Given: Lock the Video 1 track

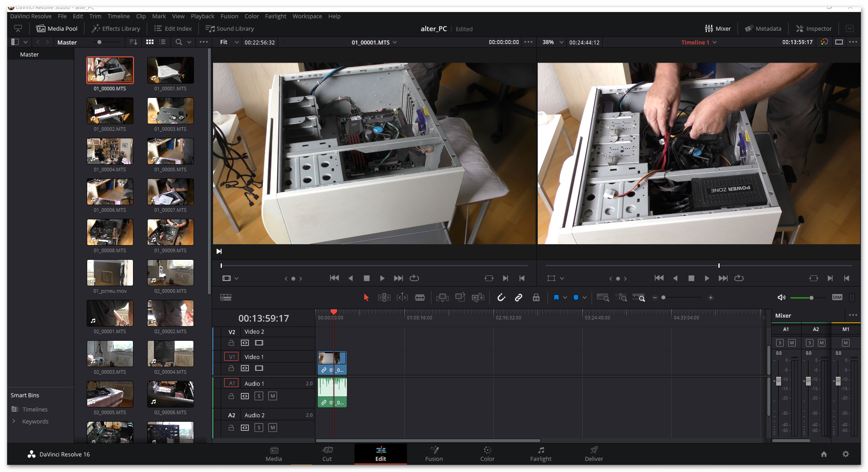Looking at the screenshot, I should coord(231,368).
